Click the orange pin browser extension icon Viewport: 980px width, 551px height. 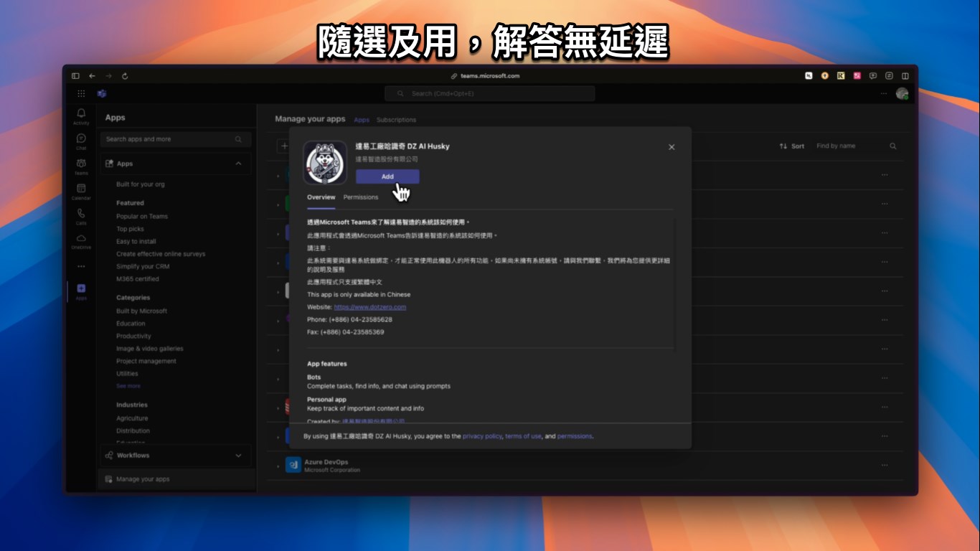(x=824, y=75)
